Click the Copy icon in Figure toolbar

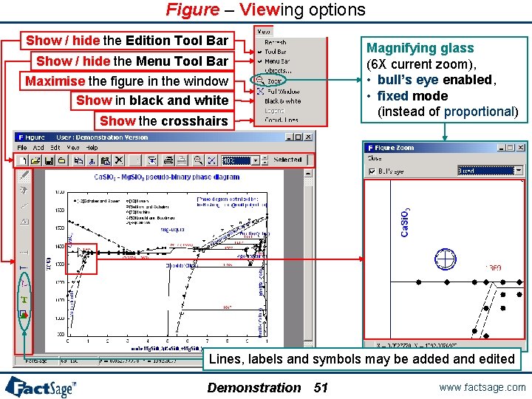(79, 160)
